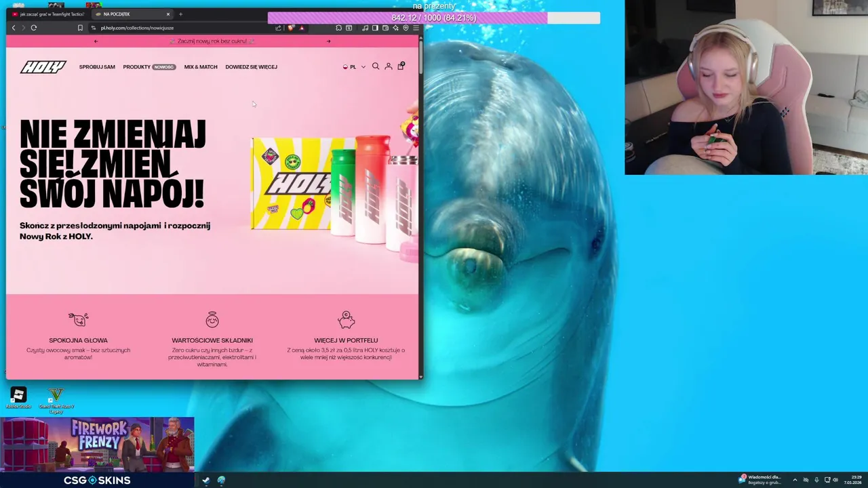Click the WARTOŚCIOWE SKŁADNIKI angel face icon

pos(212,319)
